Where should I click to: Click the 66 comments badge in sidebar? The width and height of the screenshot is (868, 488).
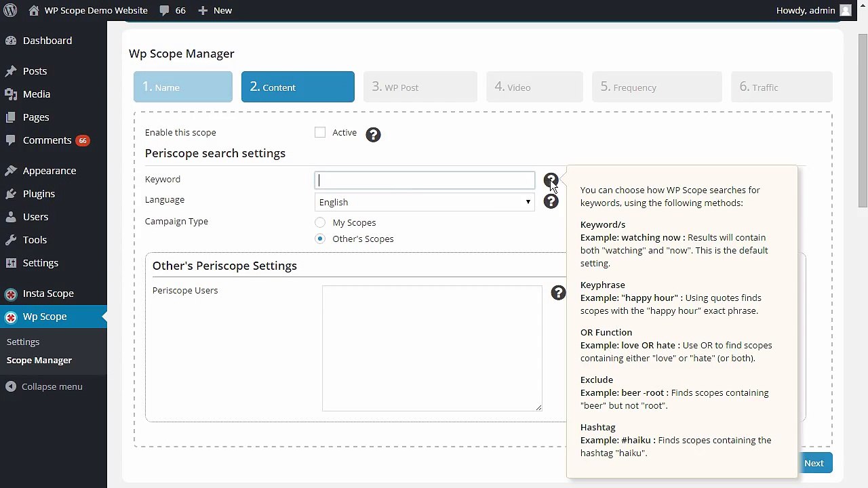coord(83,141)
